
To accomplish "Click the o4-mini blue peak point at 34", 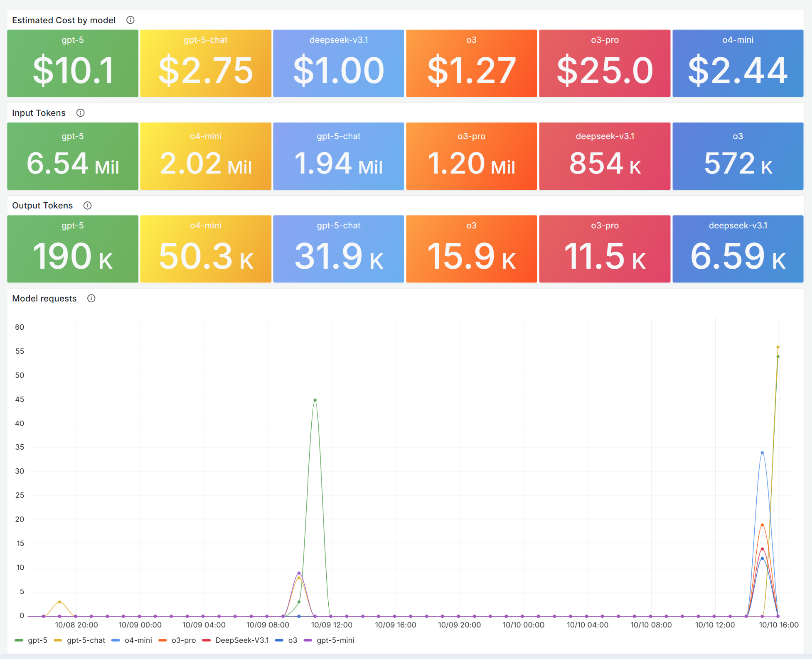I will (762, 453).
